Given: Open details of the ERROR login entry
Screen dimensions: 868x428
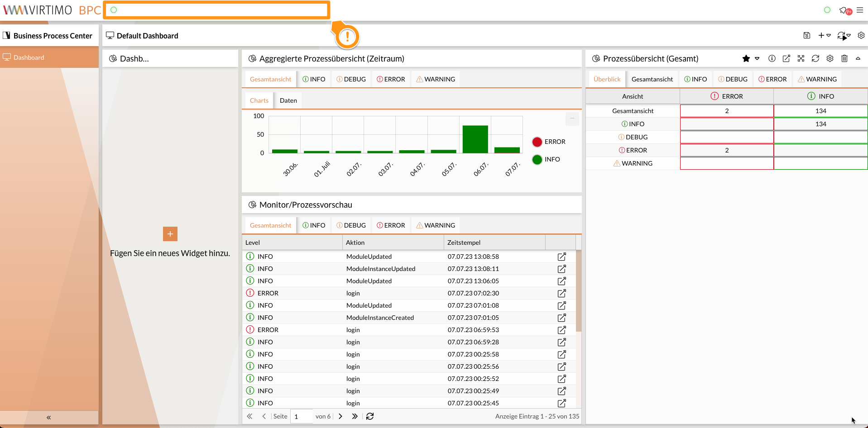Looking at the screenshot, I should [561, 293].
